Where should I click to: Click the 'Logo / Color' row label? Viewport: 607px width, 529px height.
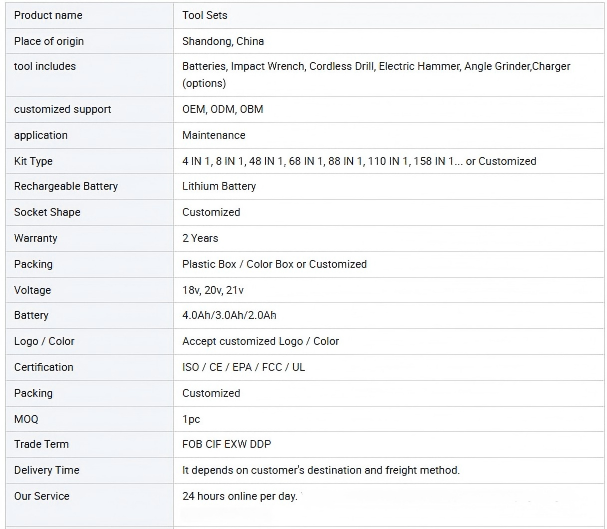[x=44, y=341]
